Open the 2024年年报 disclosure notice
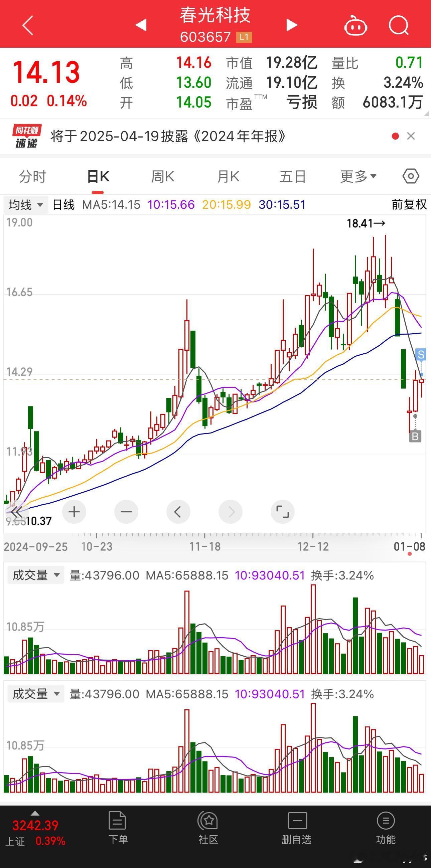Image resolution: width=431 pixels, height=868 pixels. click(168, 136)
